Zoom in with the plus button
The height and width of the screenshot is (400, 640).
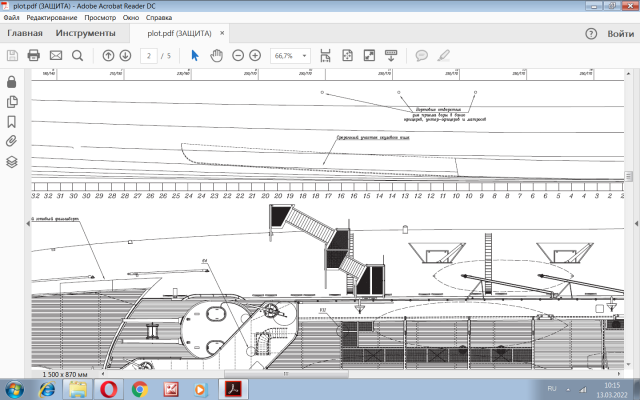tap(255, 55)
